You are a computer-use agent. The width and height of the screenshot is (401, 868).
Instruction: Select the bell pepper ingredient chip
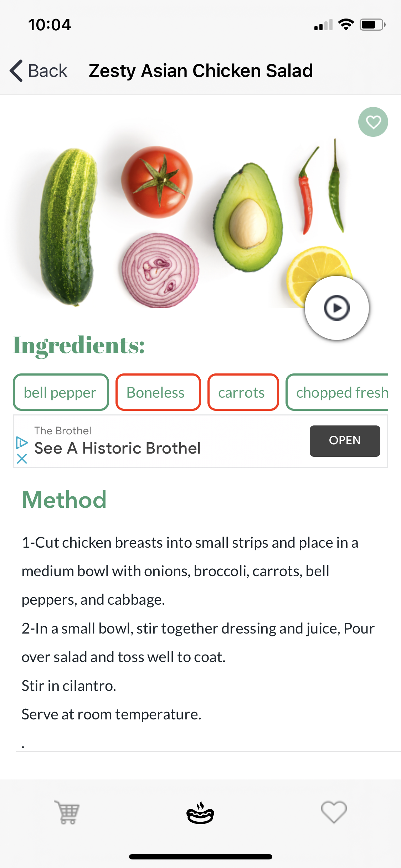pos(61,392)
